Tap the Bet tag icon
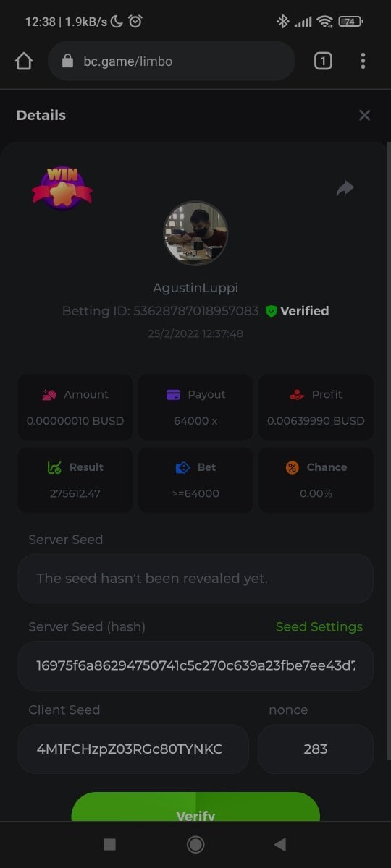This screenshot has width=391, height=868. pos(183,467)
